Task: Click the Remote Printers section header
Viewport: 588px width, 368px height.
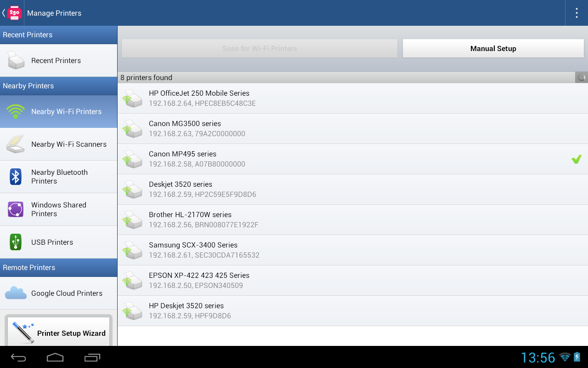Action: 58,268
